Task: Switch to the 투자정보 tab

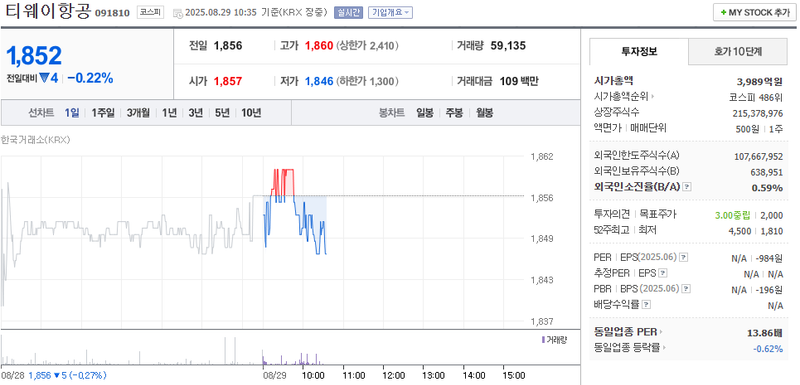Action: (x=639, y=51)
